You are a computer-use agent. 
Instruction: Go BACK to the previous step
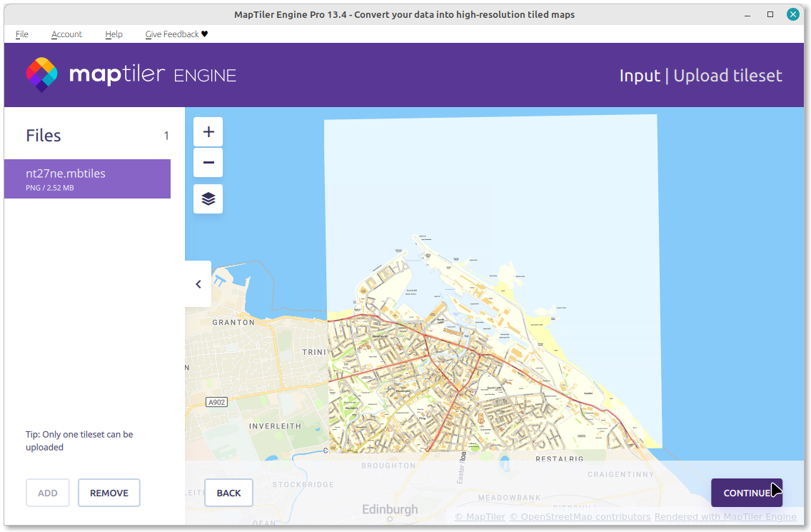[228, 493]
